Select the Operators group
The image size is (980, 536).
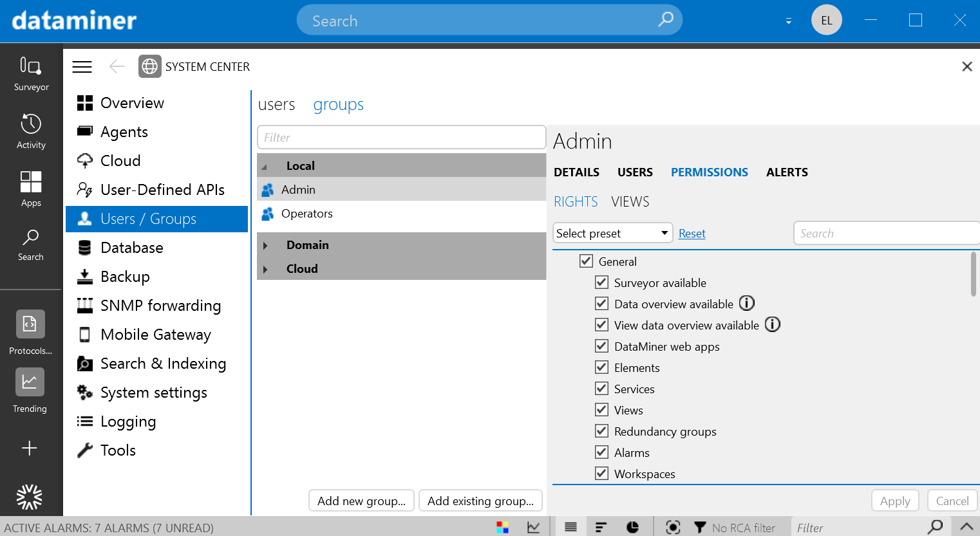point(401,214)
